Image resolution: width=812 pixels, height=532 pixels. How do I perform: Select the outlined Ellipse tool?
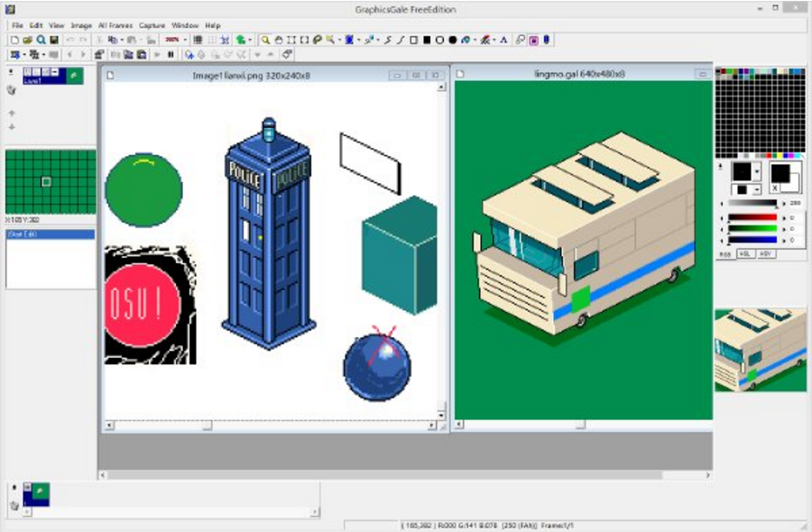click(x=439, y=40)
